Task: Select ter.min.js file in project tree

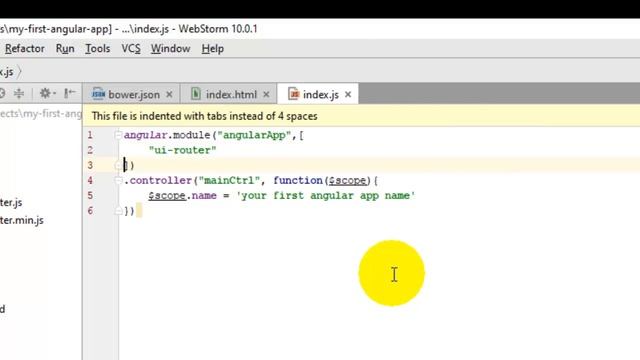Action: tap(22, 220)
